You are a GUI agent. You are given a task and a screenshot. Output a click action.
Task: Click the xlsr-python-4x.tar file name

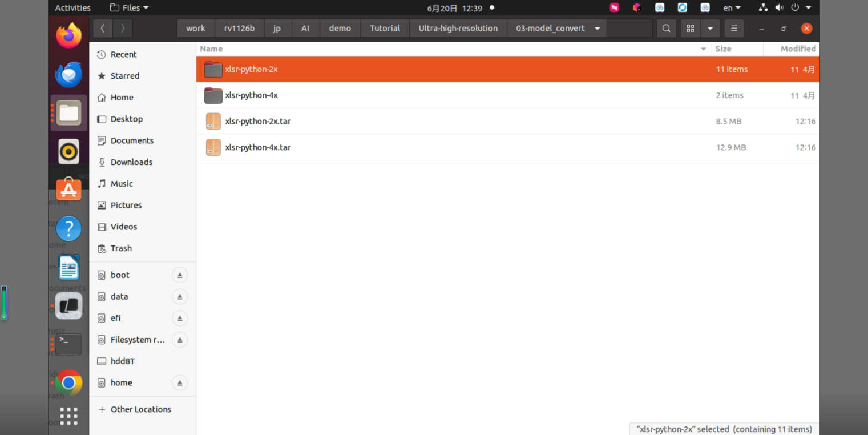258,147
